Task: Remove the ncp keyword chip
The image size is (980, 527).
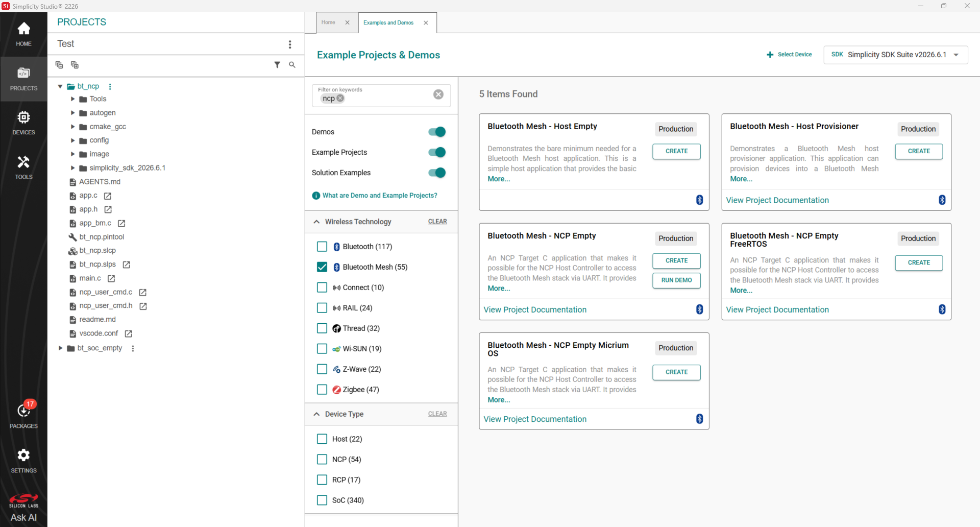Action: pos(340,98)
